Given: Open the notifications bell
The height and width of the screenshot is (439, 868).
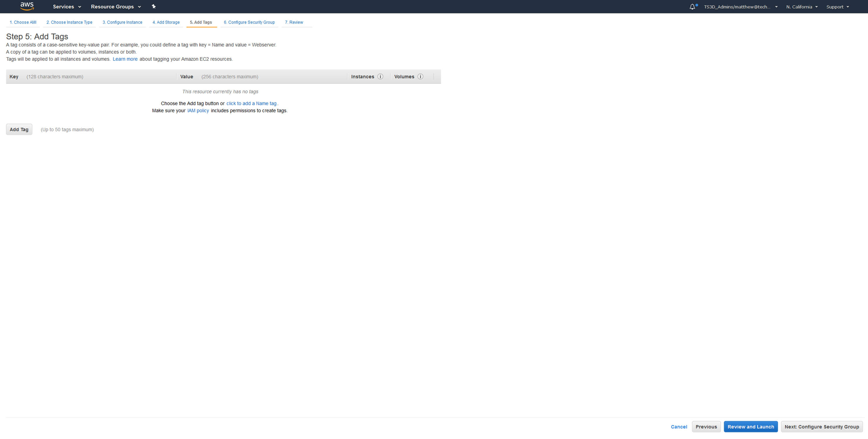Looking at the screenshot, I should (693, 6).
